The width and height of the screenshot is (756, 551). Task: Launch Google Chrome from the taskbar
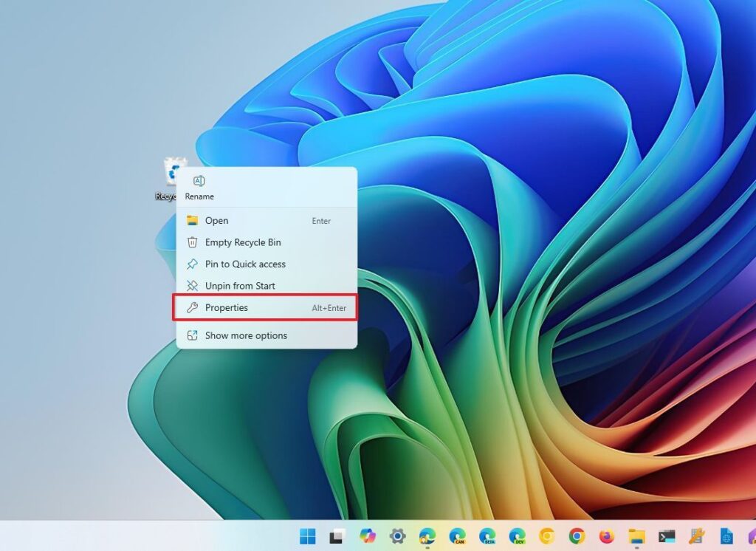[x=577, y=535]
